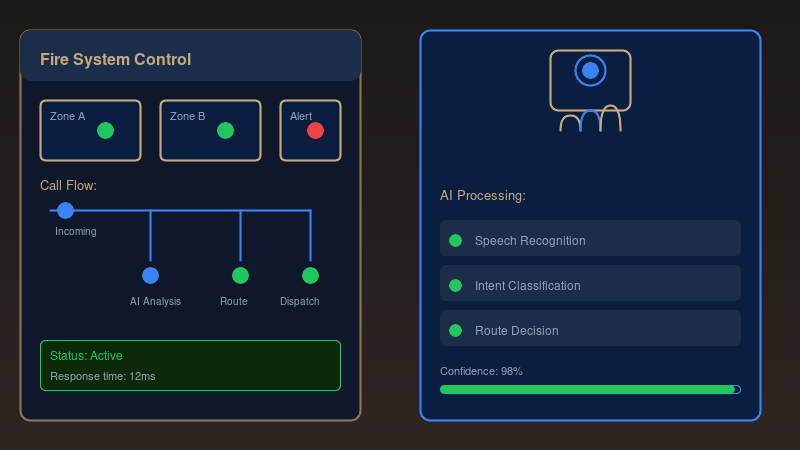800x450 pixels.
Task: Expand the Intent Classification row
Action: tap(590, 284)
